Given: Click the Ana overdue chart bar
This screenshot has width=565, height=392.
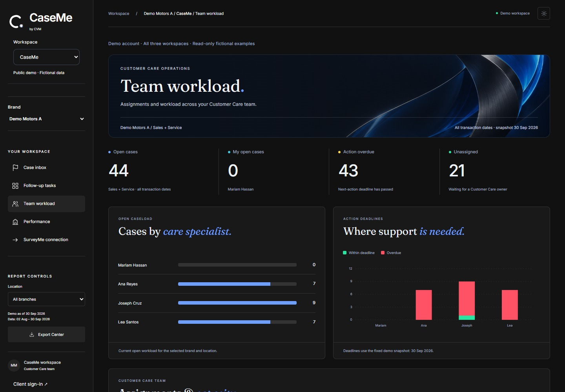Looking at the screenshot, I should click(x=424, y=305).
